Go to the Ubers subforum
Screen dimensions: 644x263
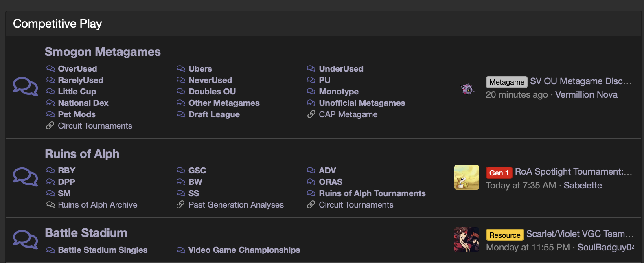click(x=200, y=69)
